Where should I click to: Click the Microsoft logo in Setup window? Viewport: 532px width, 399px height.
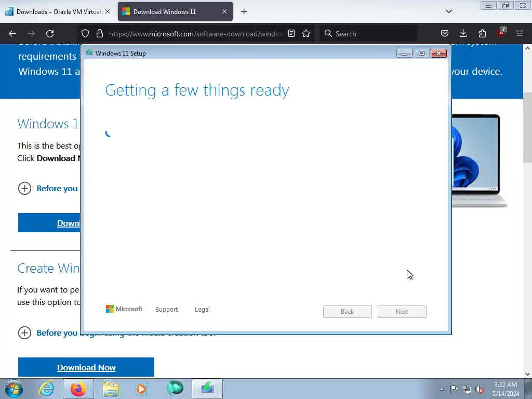click(124, 309)
